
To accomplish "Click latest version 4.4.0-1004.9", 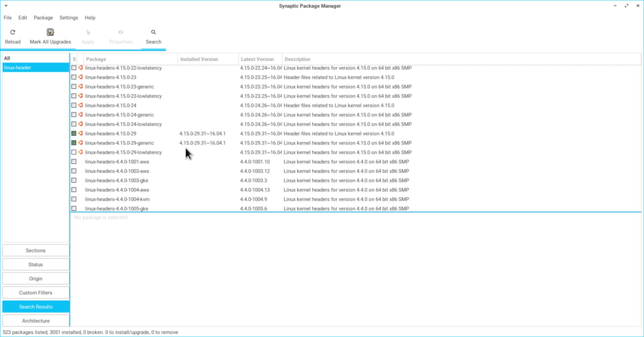I will pyautogui.click(x=254, y=199).
